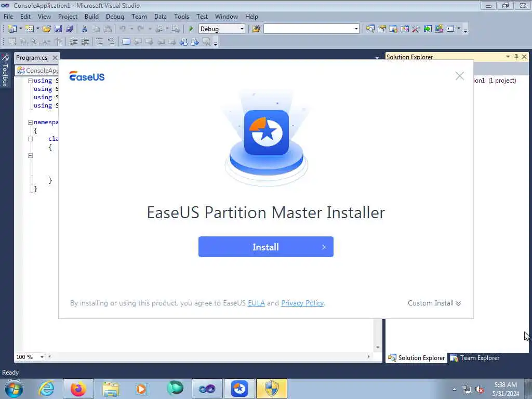This screenshot has height=399, width=532.
Task: Open standard toolbar overflow options
Action: [465, 30]
